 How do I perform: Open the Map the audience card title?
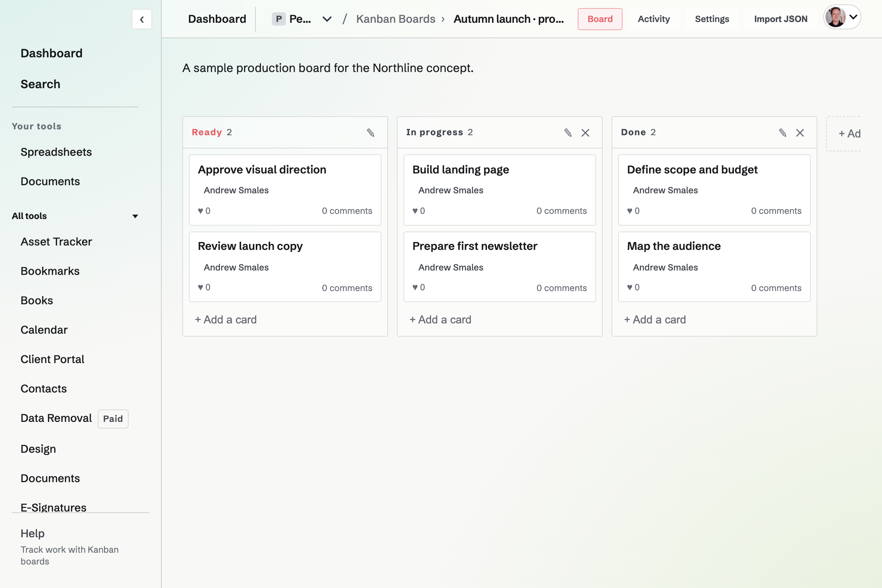pos(674,246)
